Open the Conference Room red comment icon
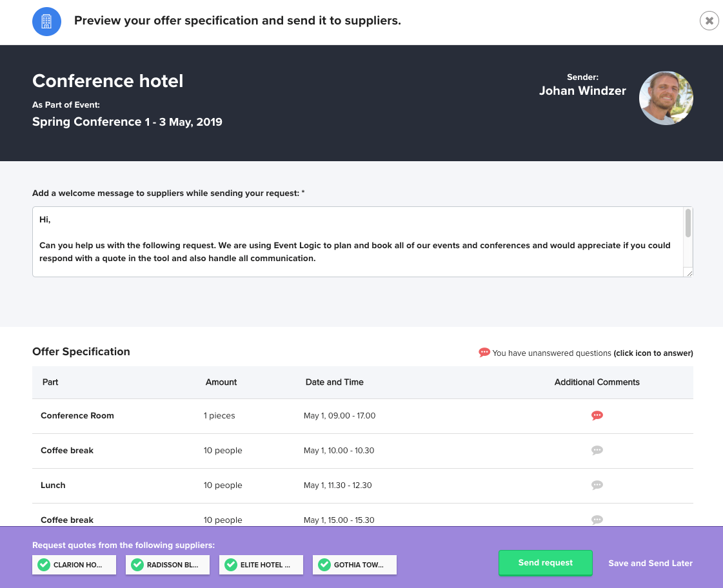Viewport: 723px width, 588px height. [x=597, y=415]
